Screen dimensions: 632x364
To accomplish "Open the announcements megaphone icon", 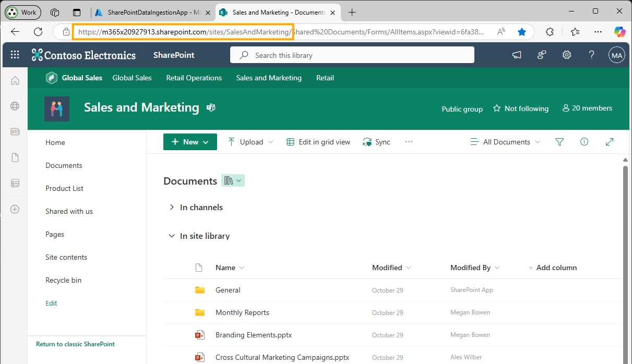I will pos(517,55).
